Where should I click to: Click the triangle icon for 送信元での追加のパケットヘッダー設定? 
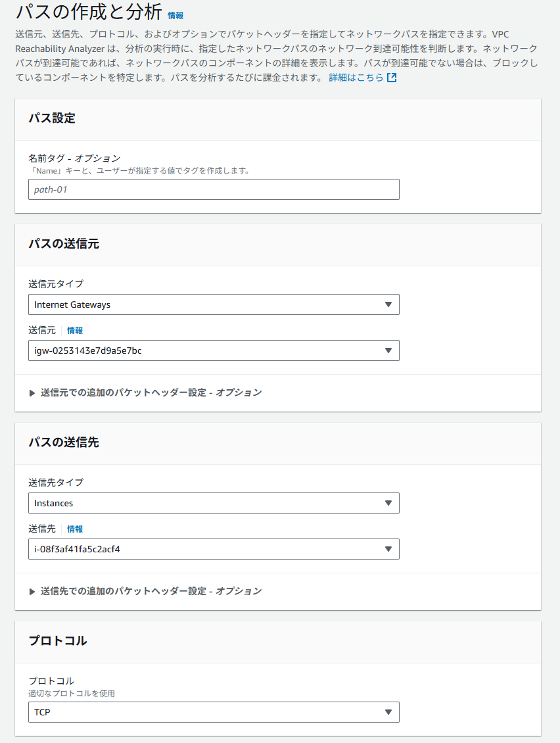pos(32,393)
